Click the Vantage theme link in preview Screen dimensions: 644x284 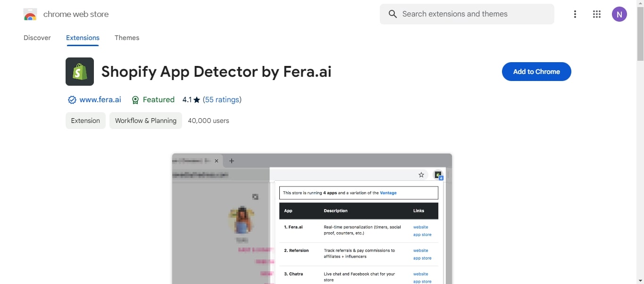click(x=388, y=193)
